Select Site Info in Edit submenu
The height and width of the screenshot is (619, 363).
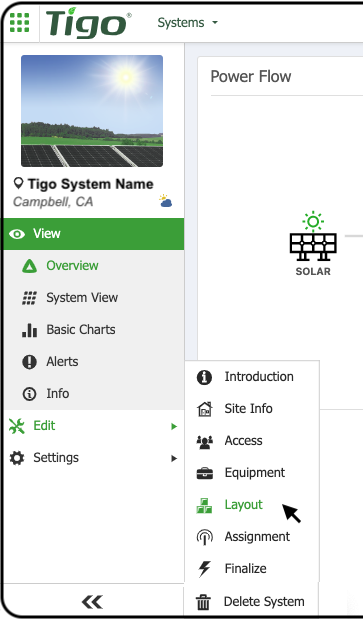pos(249,409)
